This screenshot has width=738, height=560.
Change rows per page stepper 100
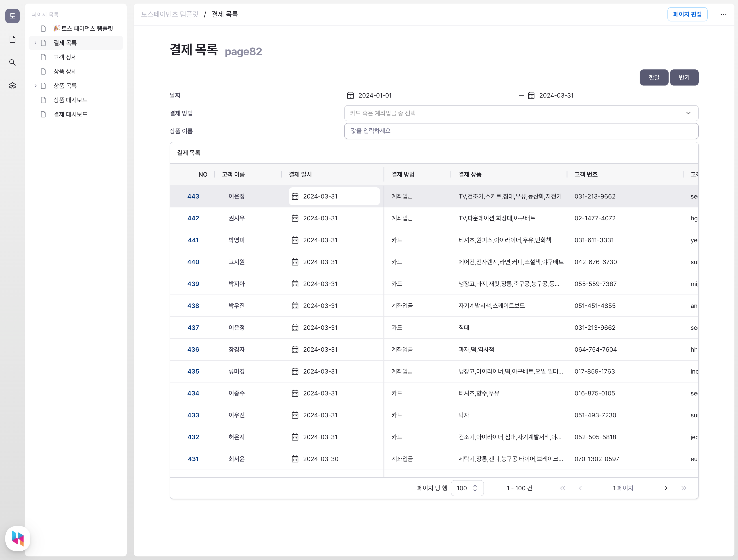467,488
